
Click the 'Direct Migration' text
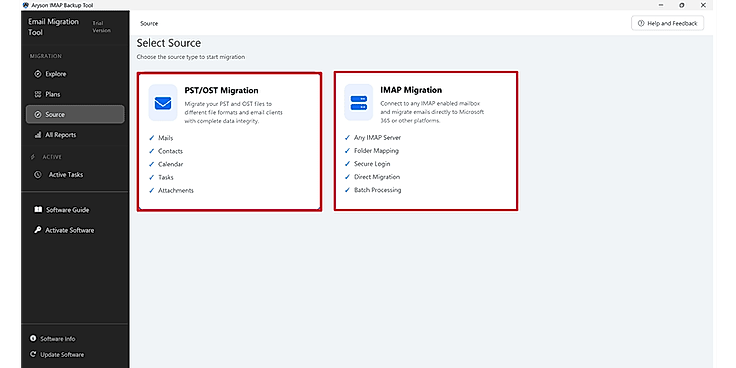(x=377, y=177)
